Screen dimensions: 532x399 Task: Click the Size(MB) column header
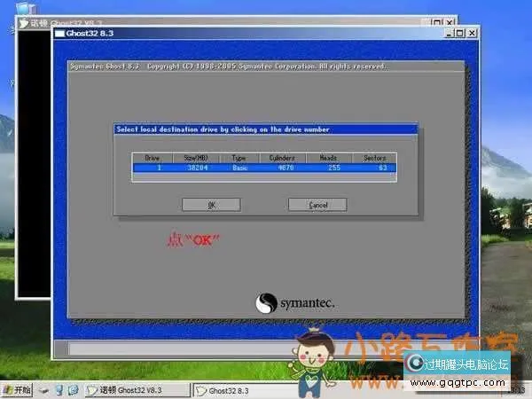196,158
